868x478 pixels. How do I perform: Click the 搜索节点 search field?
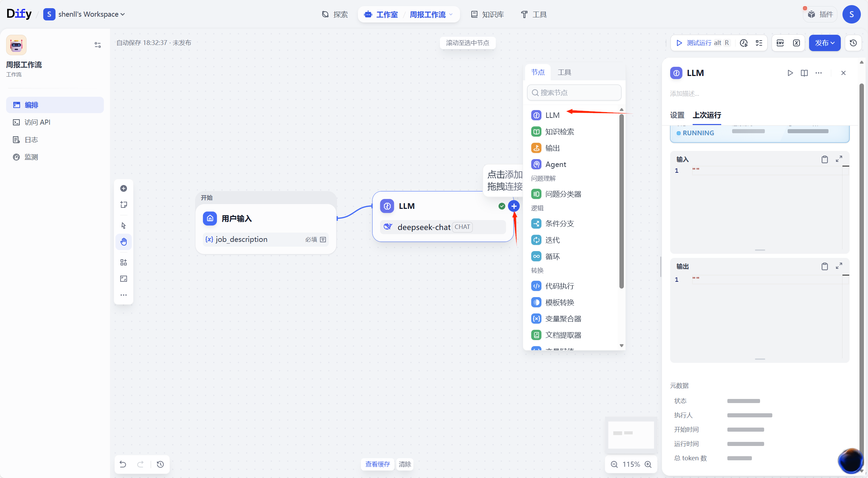(x=574, y=93)
